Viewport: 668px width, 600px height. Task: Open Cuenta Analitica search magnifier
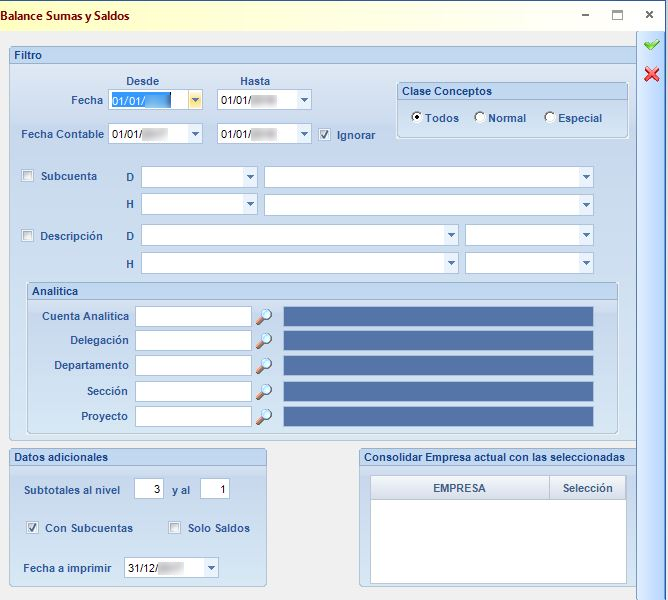(264, 317)
